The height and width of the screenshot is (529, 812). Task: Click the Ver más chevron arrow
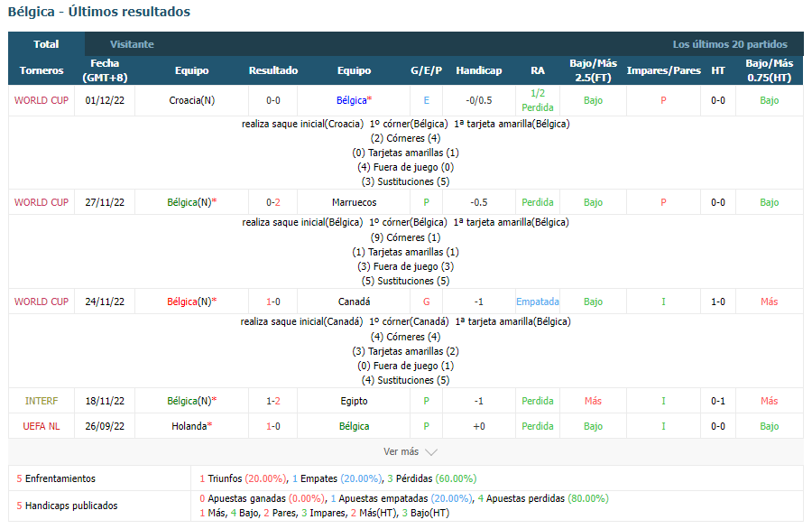431,452
